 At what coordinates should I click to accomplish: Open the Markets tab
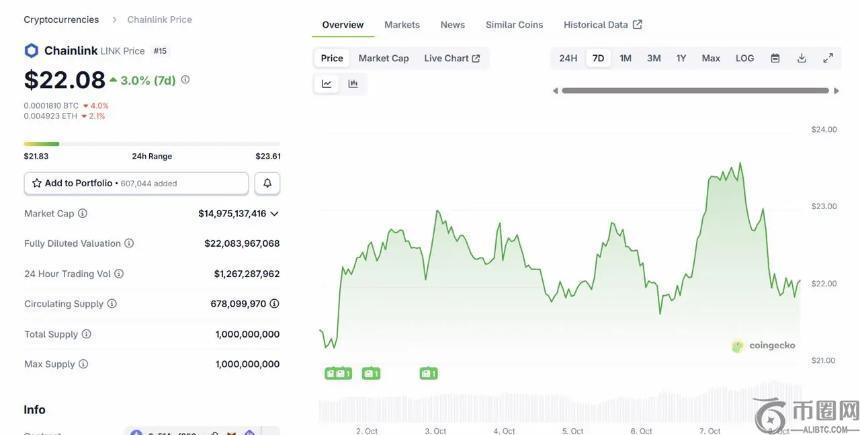coord(402,25)
